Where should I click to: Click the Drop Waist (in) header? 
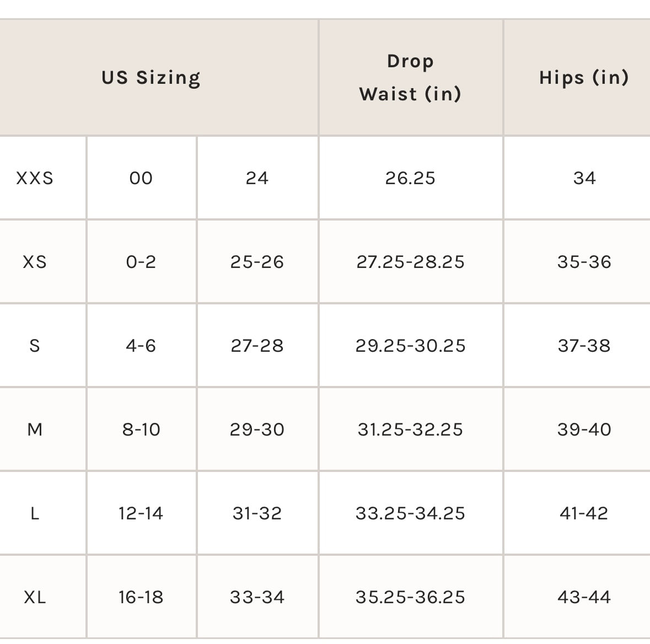411,78
